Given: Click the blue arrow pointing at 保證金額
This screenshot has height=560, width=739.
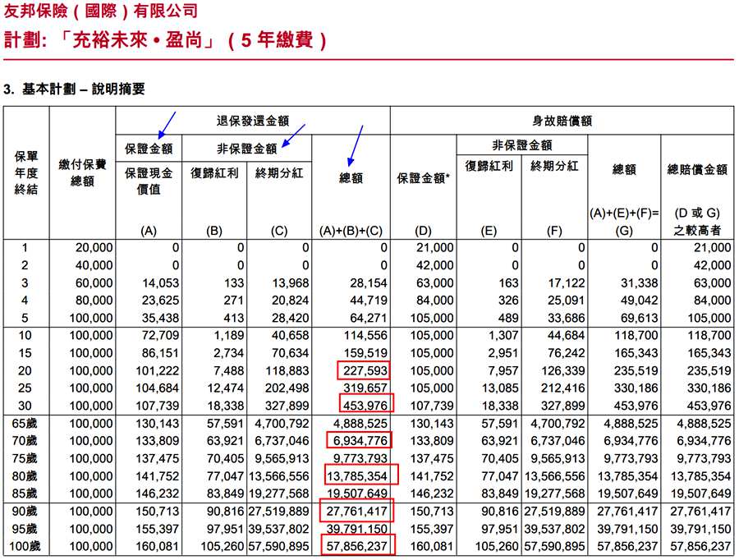Looking at the screenshot, I should (166, 123).
